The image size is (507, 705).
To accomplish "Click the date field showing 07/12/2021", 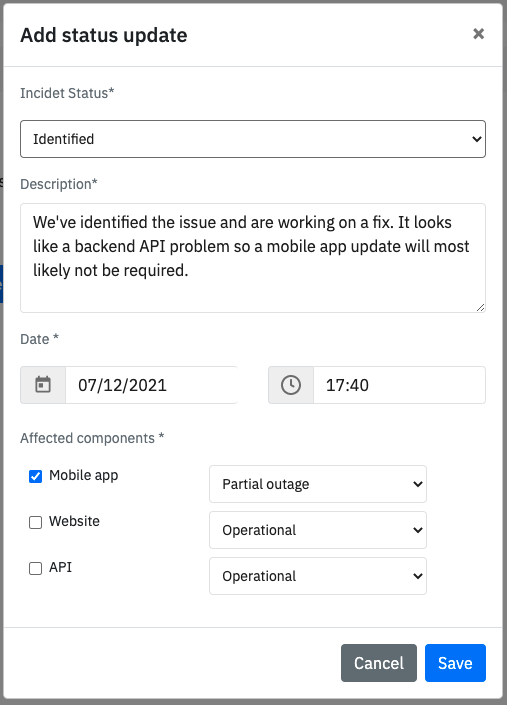I will click(151, 385).
